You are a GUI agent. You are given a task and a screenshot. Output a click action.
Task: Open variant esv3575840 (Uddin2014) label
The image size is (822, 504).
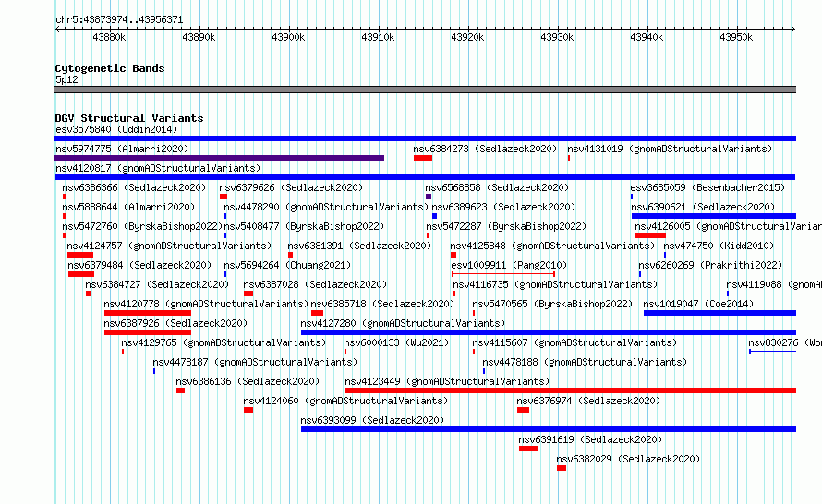(x=116, y=129)
